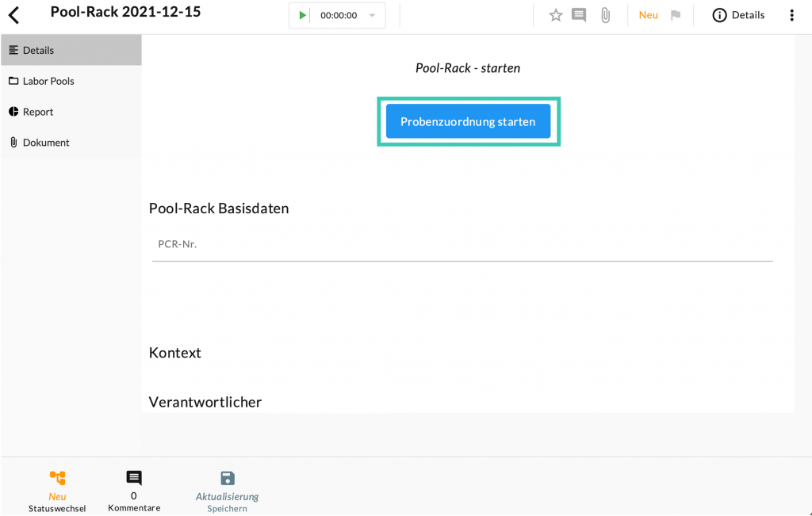Click into the PCR-Nr. input field
Image resolution: width=812 pixels, height=516 pixels.
click(x=462, y=245)
